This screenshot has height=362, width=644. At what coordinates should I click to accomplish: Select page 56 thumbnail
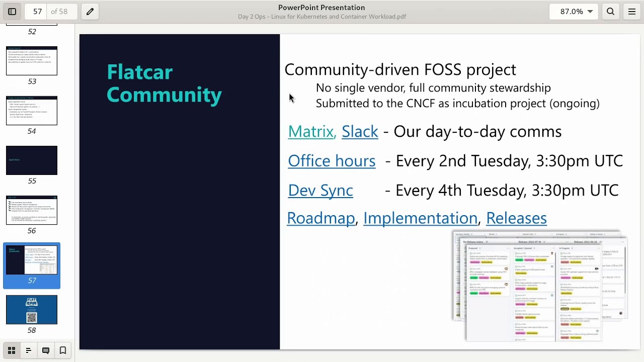[32, 210]
